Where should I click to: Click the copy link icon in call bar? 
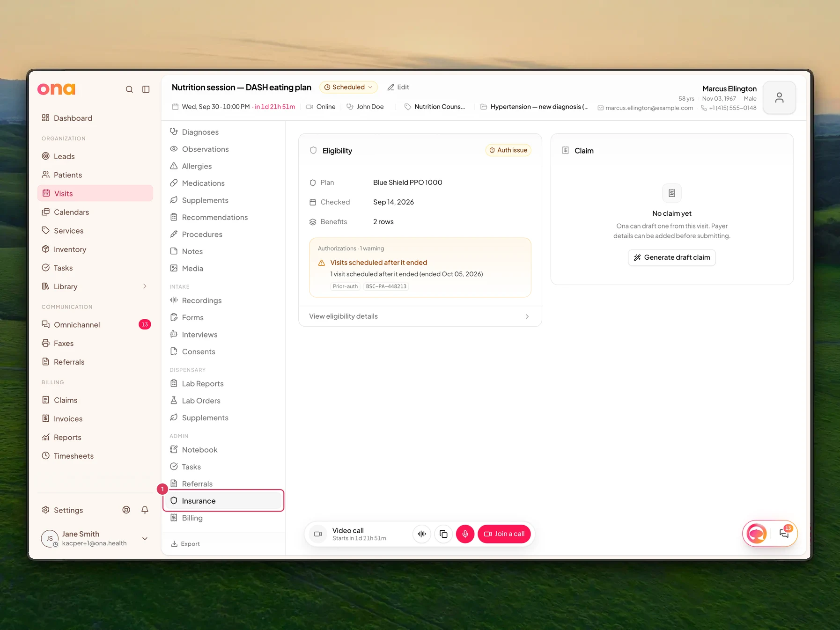point(443,534)
